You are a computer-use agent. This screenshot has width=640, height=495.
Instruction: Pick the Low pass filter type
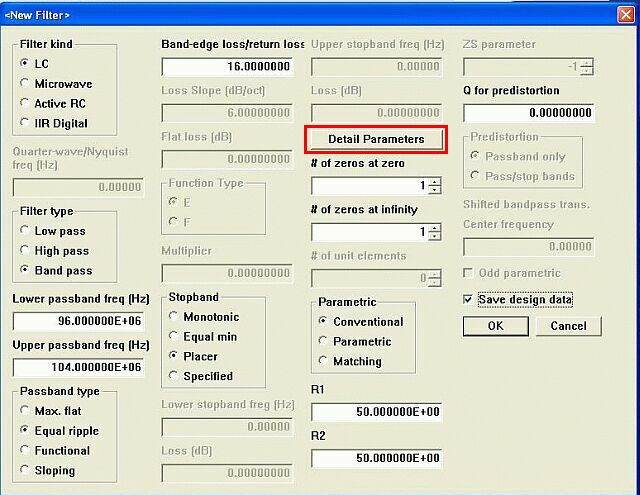(x=26, y=231)
